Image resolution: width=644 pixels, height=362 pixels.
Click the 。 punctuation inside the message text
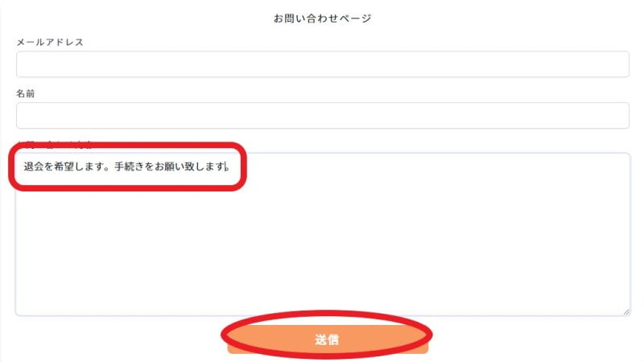click(x=108, y=167)
